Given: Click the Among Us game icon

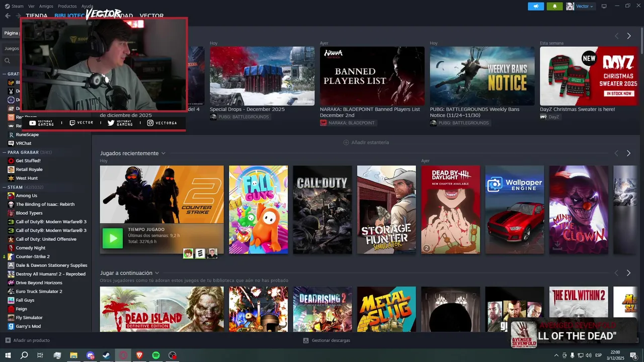Looking at the screenshot, I should coord(11,196).
